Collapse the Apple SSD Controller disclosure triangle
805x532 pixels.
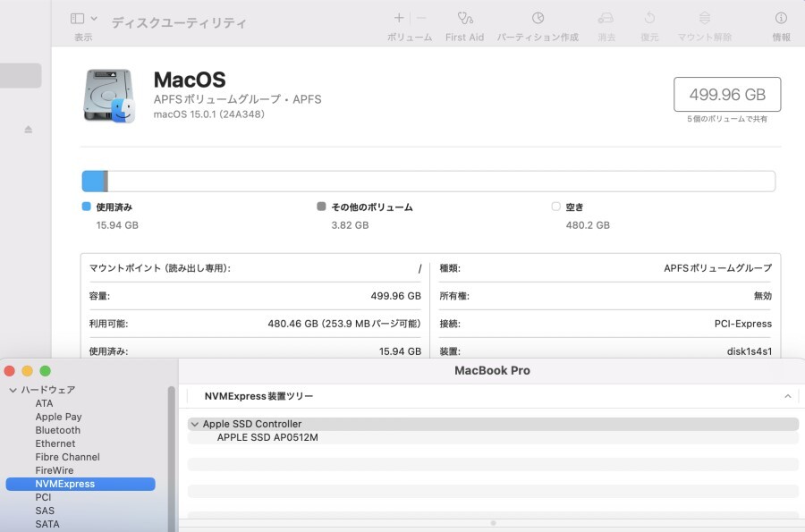click(x=195, y=423)
